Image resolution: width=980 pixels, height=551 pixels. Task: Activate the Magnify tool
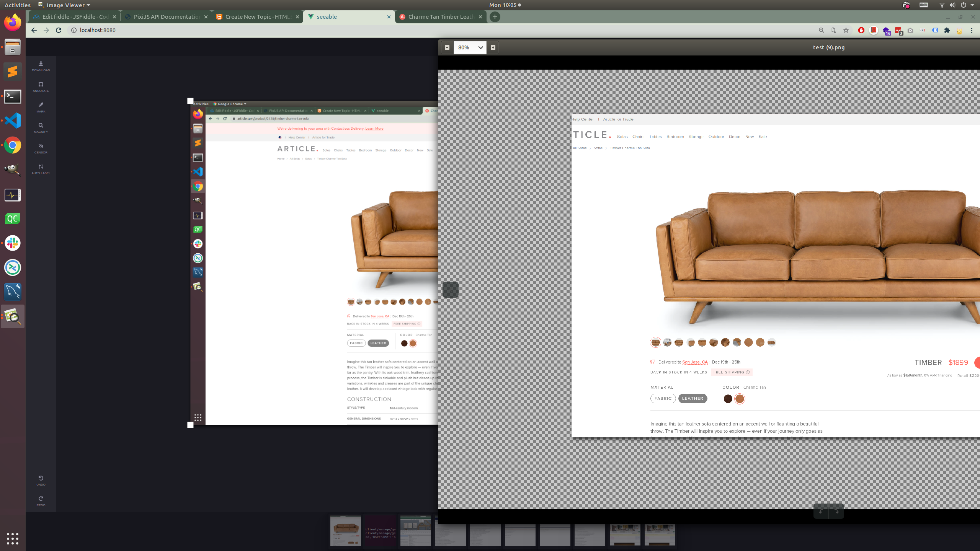coord(41,128)
